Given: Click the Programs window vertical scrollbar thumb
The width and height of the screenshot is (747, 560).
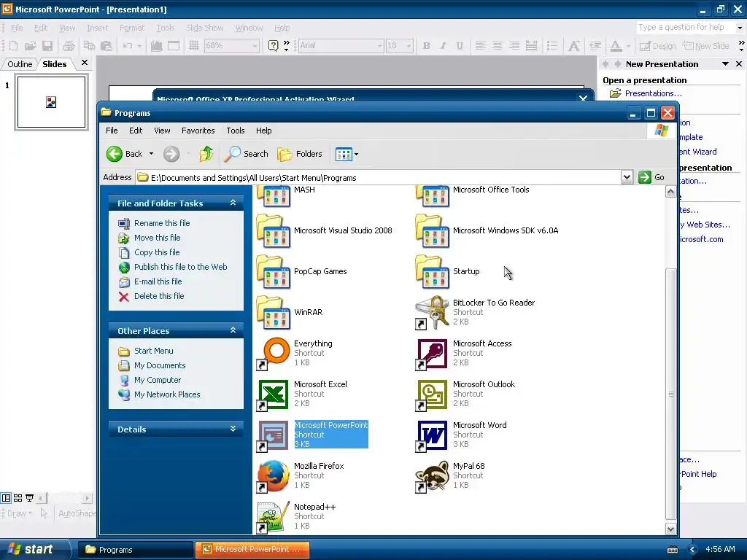Looking at the screenshot, I should (671, 394).
